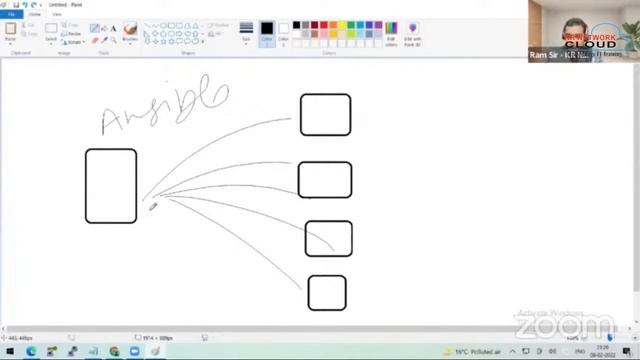This screenshot has width=640, height=360.
Task: Click the Paste clipboard icon
Action: click(11, 29)
